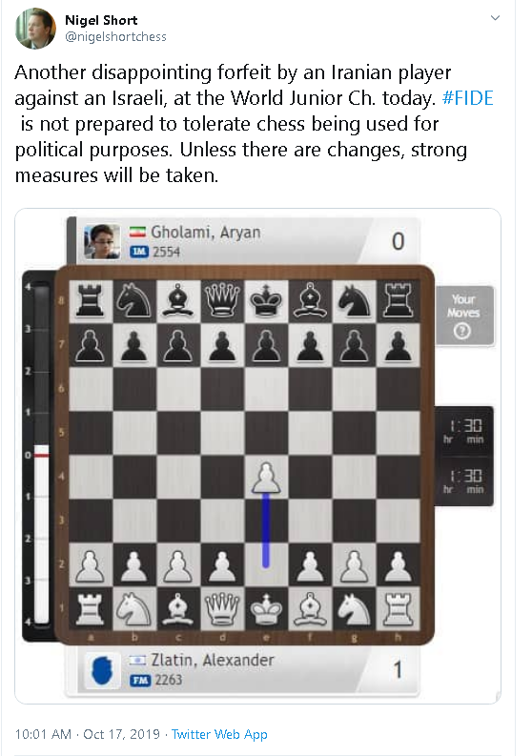Select the black king on e8
Screen dimensions: 532x756
[266, 301]
